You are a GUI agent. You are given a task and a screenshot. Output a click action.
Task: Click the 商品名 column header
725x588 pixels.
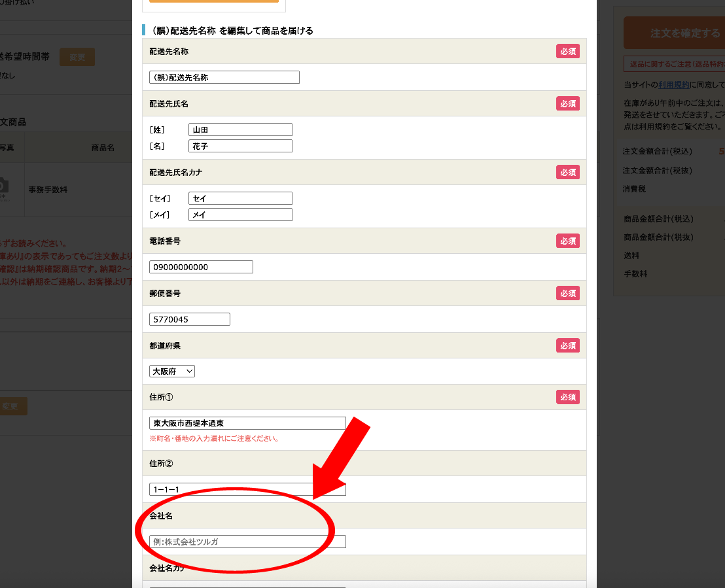coord(103,148)
